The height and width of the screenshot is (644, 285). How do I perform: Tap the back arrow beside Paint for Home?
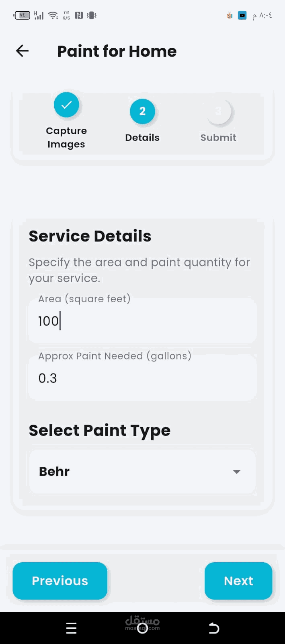[x=23, y=51]
